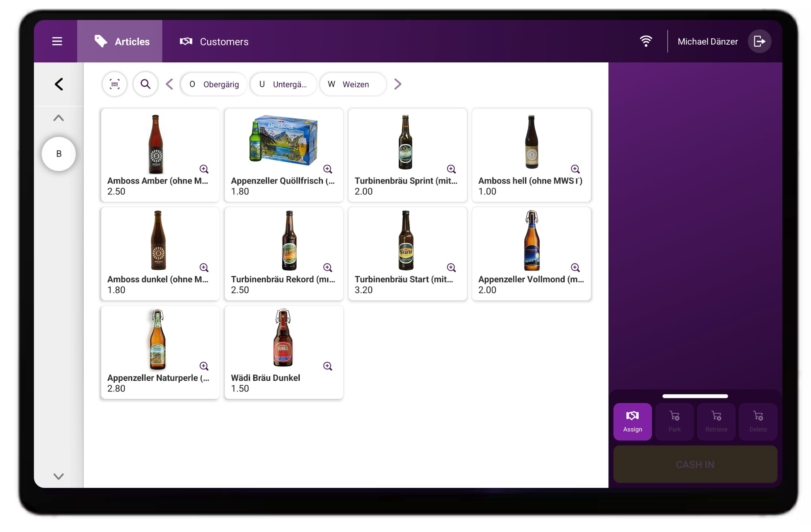Image resolution: width=811 pixels, height=532 pixels.
Task: Select the Weizen category filter
Action: (x=353, y=84)
